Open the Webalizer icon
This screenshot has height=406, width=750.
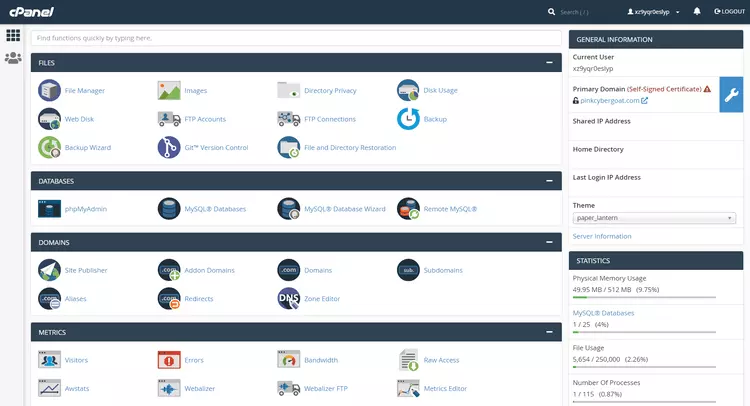[x=169, y=388]
